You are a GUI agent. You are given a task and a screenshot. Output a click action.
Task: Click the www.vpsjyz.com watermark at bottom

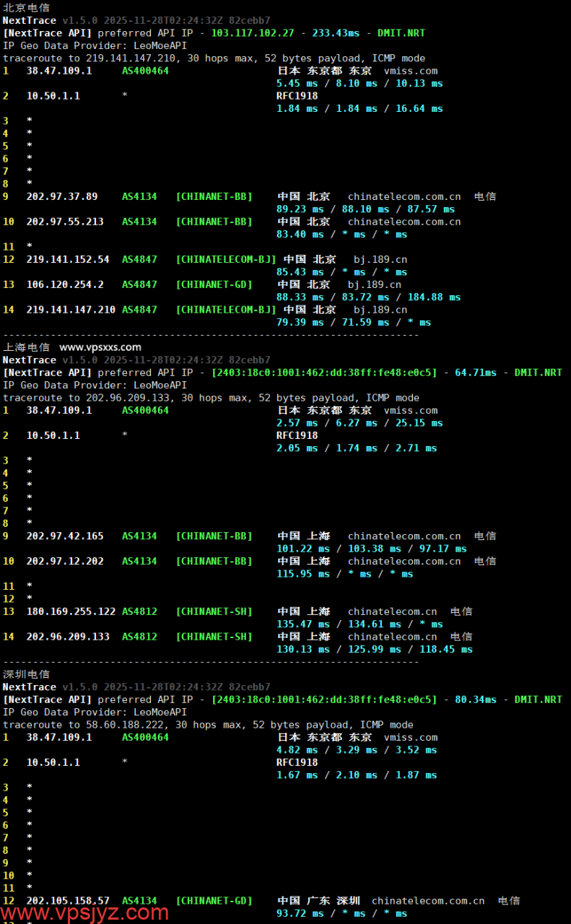(x=85, y=912)
